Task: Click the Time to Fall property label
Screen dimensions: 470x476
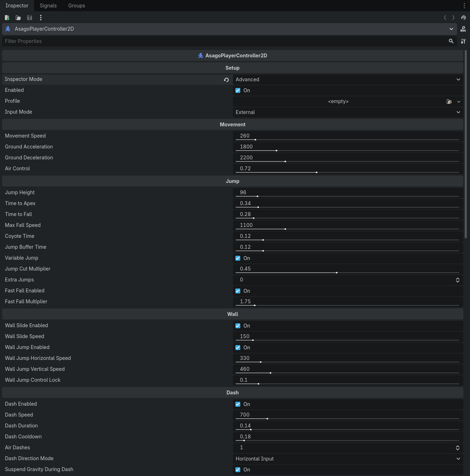Action: pos(18,214)
